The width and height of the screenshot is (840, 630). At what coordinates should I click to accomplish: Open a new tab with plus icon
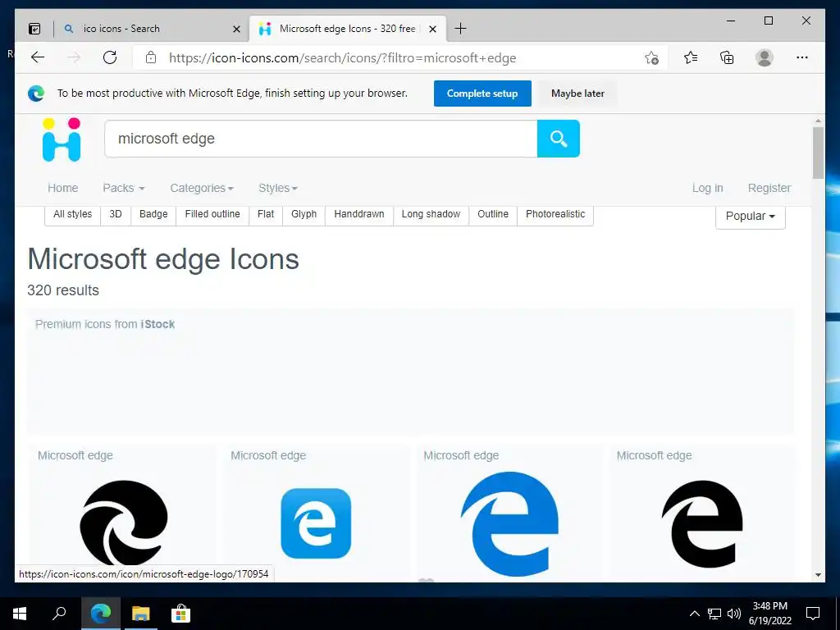point(460,29)
